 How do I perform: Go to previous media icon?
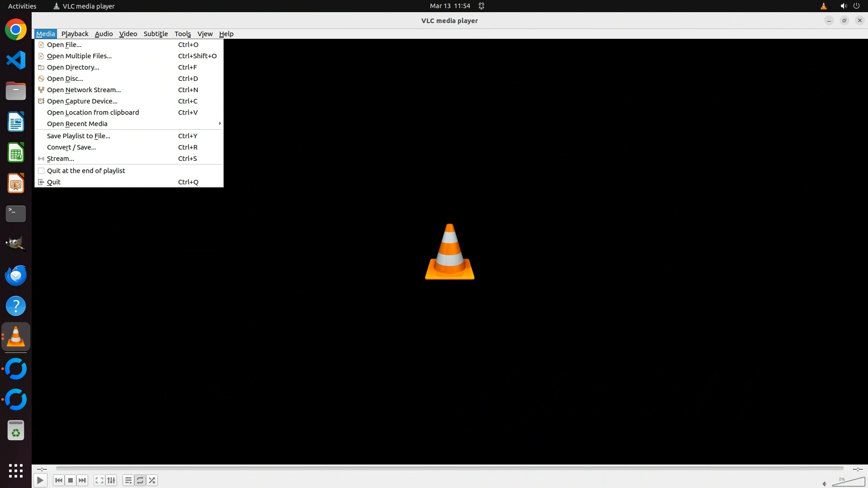58,480
